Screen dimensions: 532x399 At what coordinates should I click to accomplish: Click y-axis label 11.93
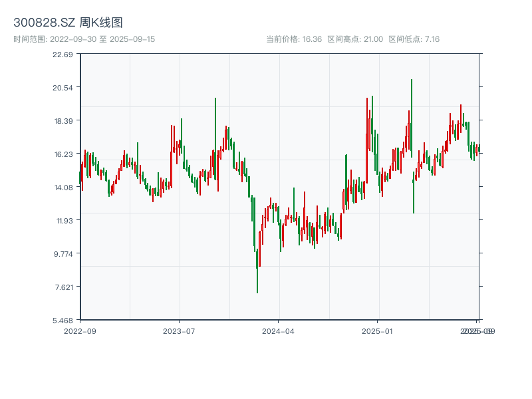[x=64, y=221]
